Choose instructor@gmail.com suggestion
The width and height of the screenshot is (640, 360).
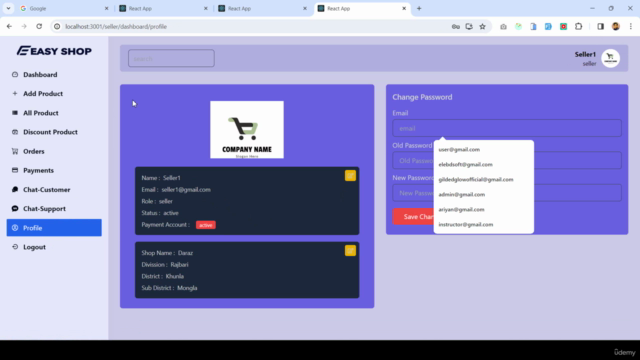pyautogui.click(x=484, y=224)
